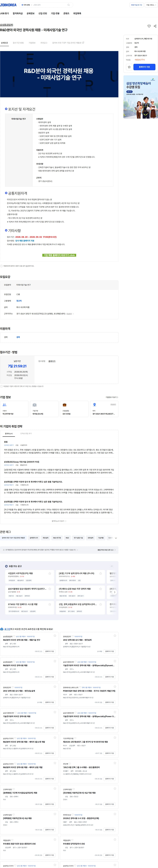Open 지도보기 link beside 근무지주소
The image size is (158, 868).
[x=70, y=314]
